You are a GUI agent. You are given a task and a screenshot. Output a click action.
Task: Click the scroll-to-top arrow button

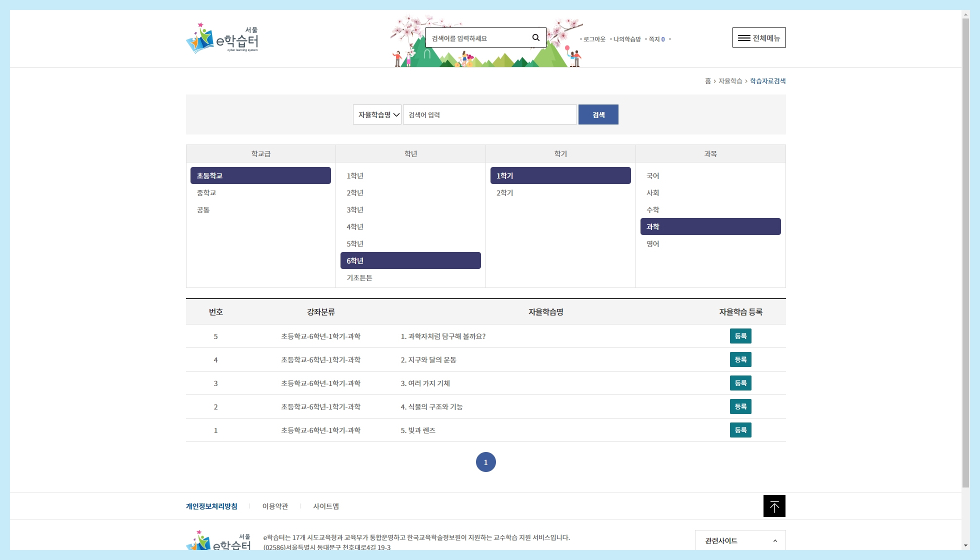pos(774,506)
